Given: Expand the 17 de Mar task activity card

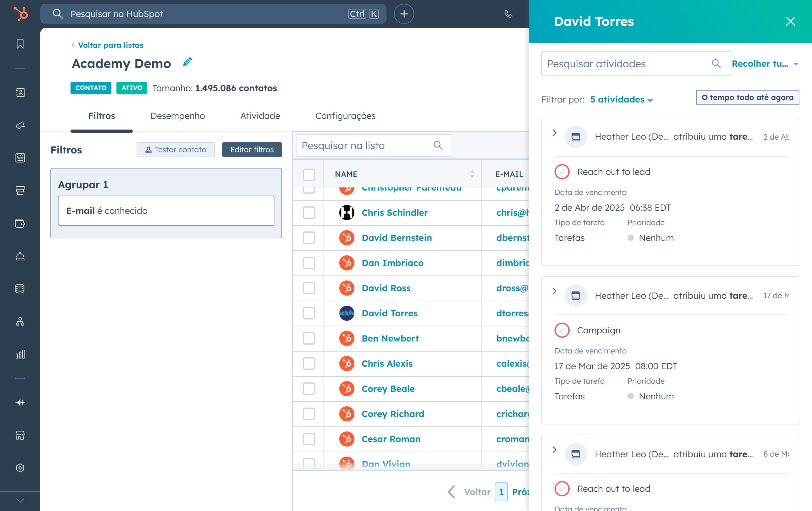Looking at the screenshot, I should click(554, 291).
